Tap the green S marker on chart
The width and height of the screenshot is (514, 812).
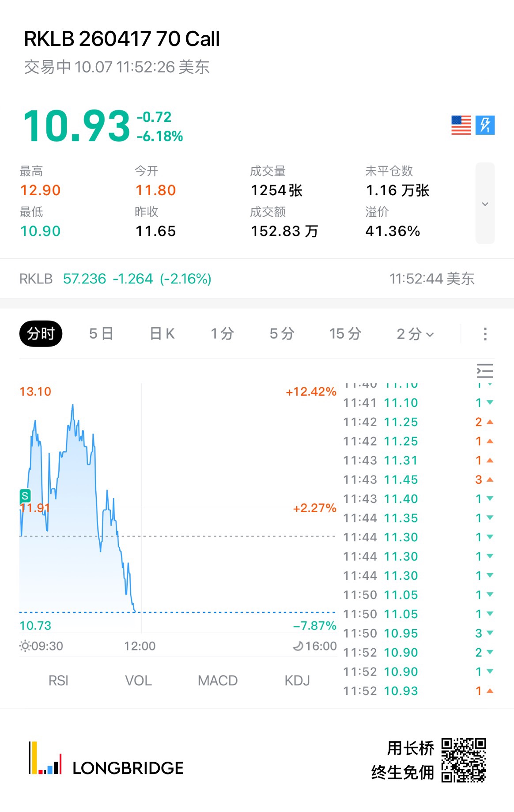click(x=25, y=496)
